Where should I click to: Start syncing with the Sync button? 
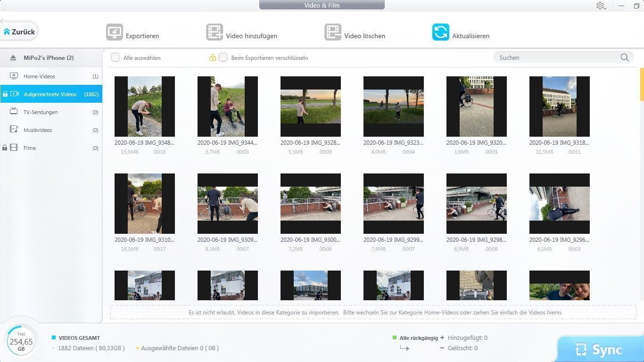click(x=600, y=349)
